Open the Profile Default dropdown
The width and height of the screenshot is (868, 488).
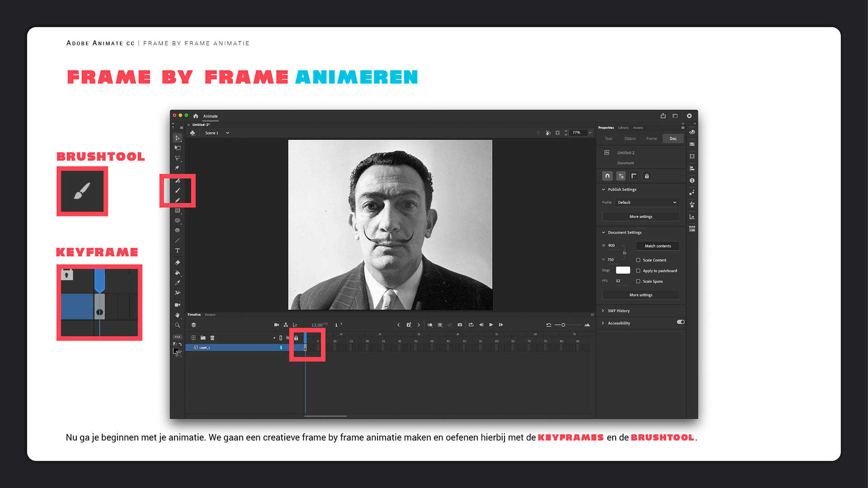tap(646, 202)
